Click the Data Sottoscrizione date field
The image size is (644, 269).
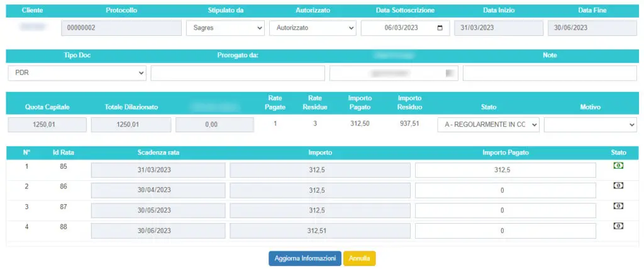pos(401,28)
